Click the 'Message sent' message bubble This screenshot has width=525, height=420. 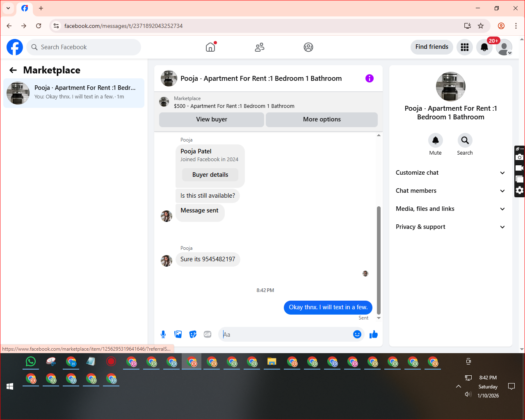pyautogui.click(x=200, y=212)
